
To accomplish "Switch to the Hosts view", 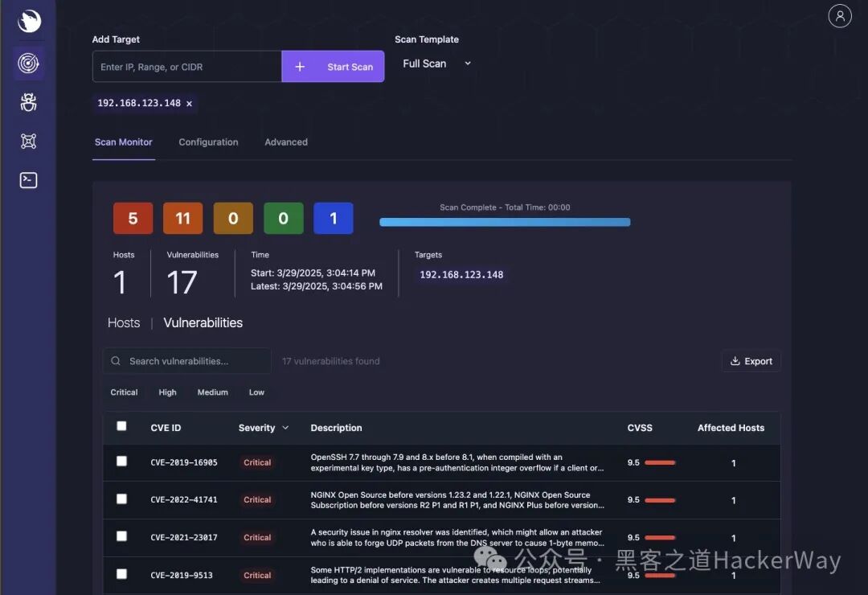I will click(x=124, y=323).
